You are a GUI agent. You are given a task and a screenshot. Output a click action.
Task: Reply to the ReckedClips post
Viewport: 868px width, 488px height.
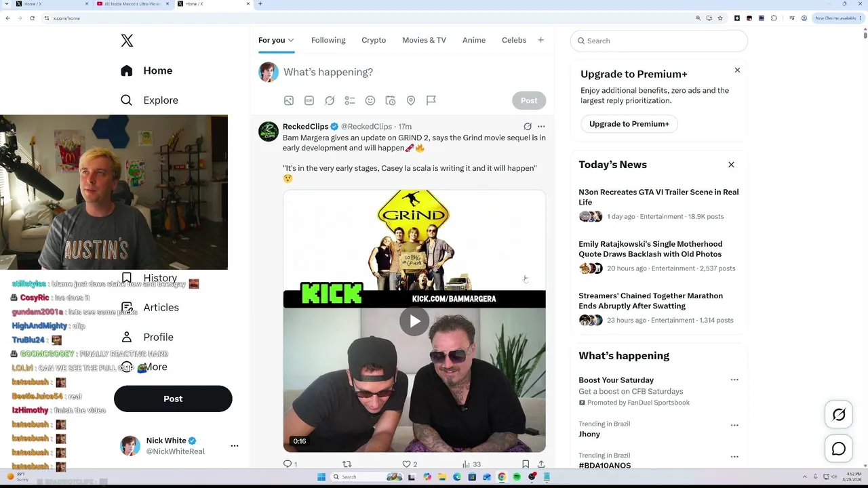tap(288, 464)
